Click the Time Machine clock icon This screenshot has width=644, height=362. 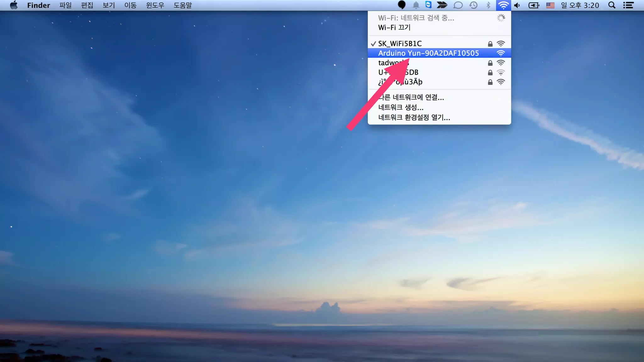point(473,5)
